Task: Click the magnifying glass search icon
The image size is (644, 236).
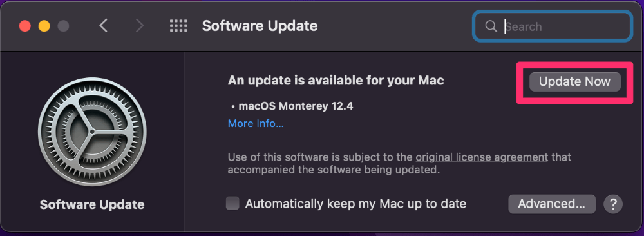Action: (x=491, y=26)
